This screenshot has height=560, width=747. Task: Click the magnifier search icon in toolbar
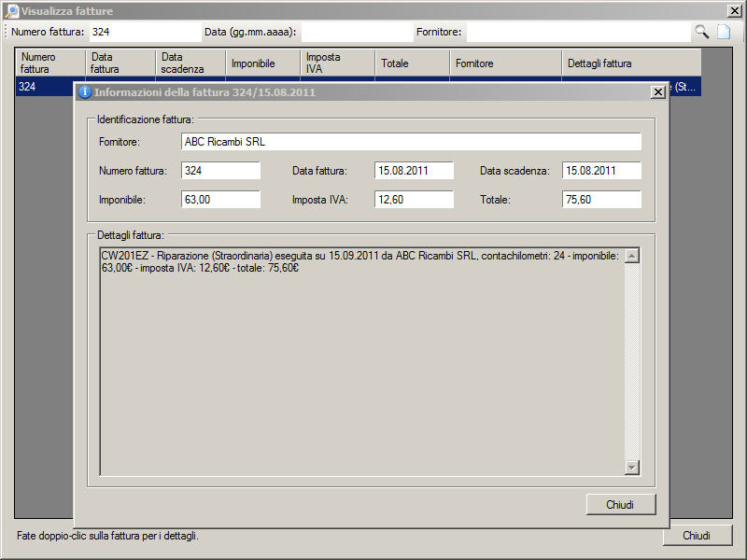[x=702, y=32]
